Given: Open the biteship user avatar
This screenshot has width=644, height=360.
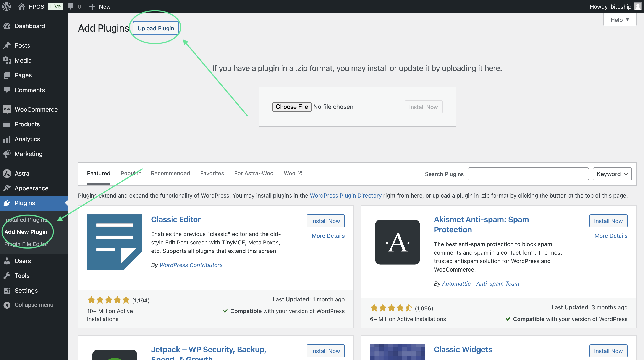Looking at the screenshot, I should click(638, 6).
